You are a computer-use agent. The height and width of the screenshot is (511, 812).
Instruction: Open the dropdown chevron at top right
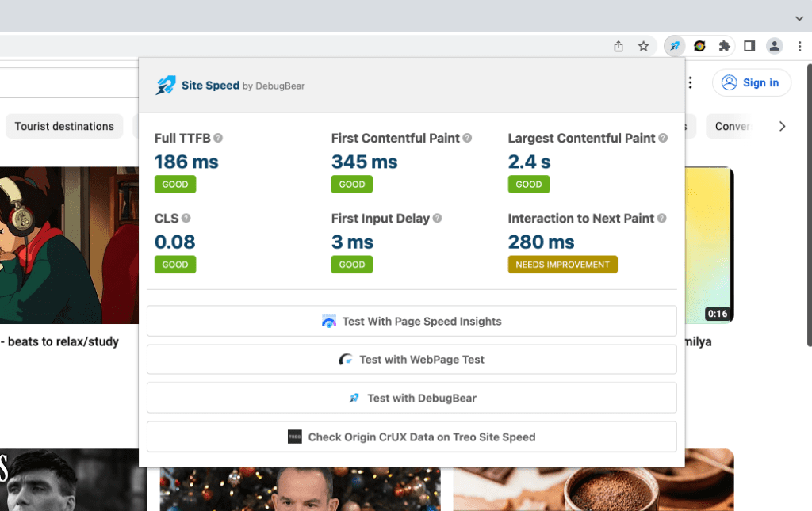point(799,17)
